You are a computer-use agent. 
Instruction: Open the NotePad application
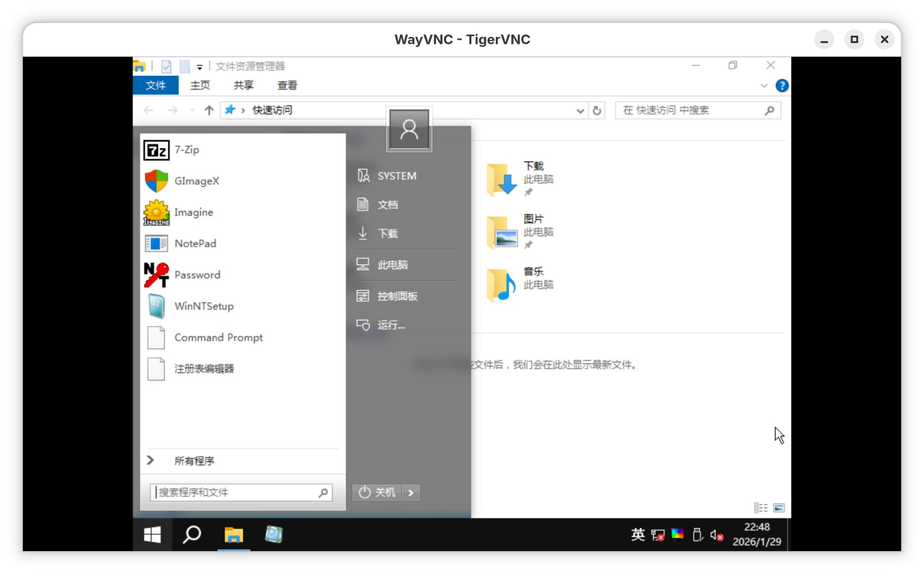[x=195, y=244]
